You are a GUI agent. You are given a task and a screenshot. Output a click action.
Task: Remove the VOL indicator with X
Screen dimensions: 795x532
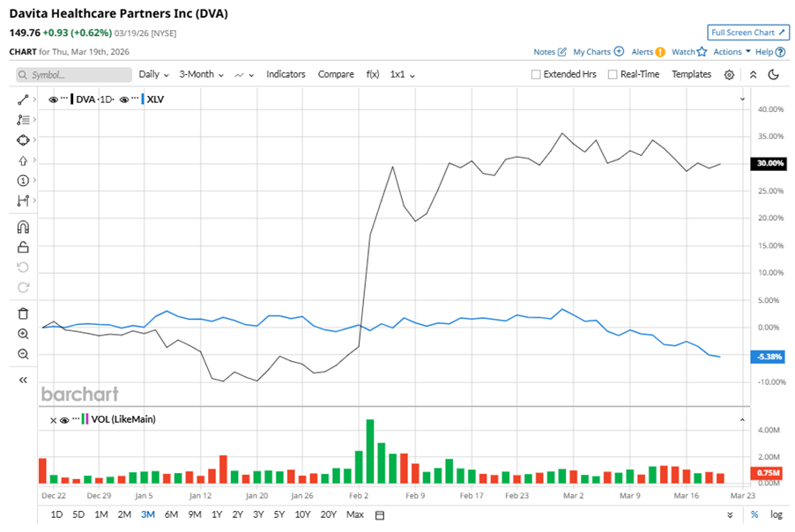coord(53,420)
